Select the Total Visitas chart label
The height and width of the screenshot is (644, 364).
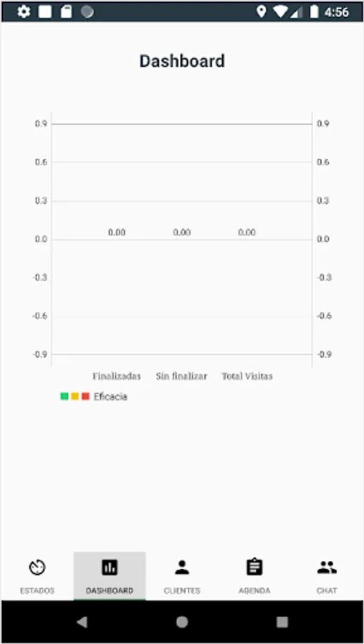click(247, 376)
